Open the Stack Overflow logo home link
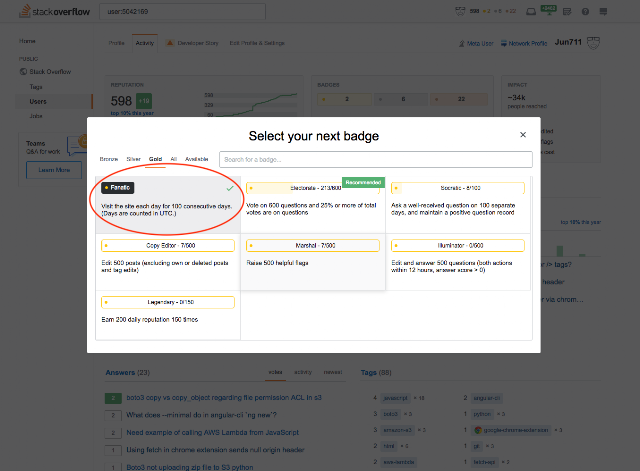This screenshot has height=471, width=640. point(54,11)
